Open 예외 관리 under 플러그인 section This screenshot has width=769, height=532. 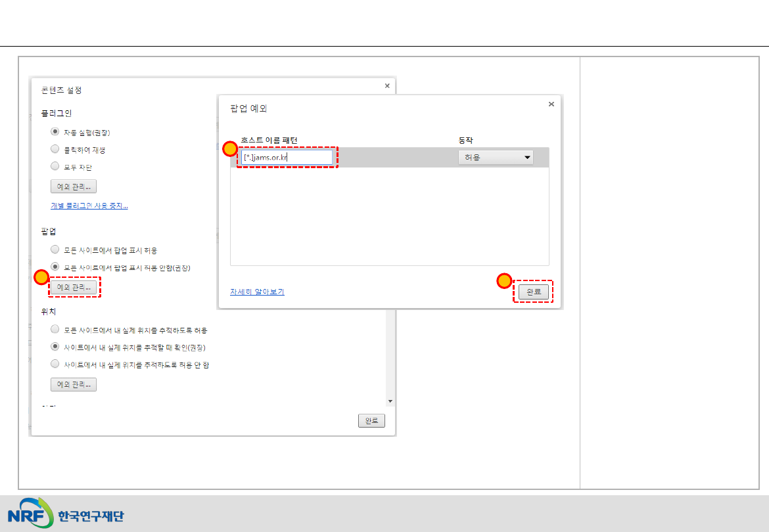74,187
